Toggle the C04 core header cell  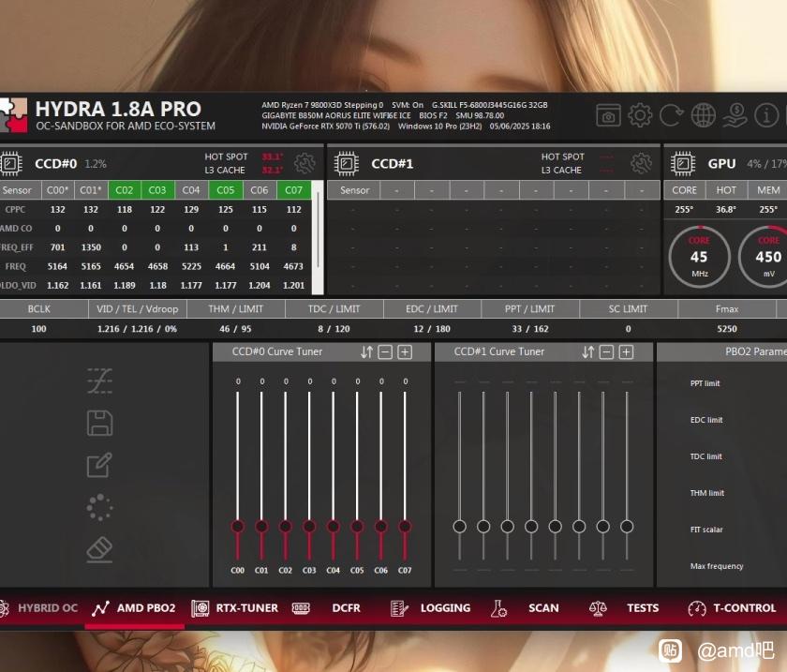[191, 190]
